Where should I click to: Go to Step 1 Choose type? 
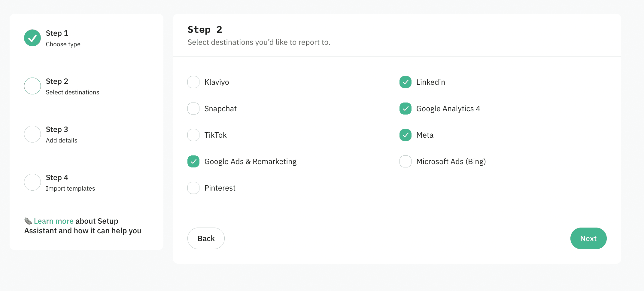point(63,38)
